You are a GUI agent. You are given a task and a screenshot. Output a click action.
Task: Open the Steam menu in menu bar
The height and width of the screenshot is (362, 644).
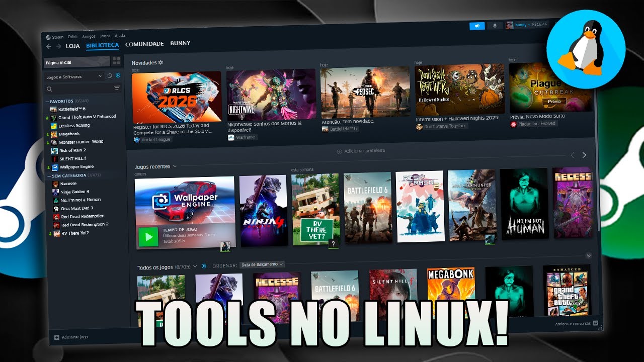click(55, 37)
